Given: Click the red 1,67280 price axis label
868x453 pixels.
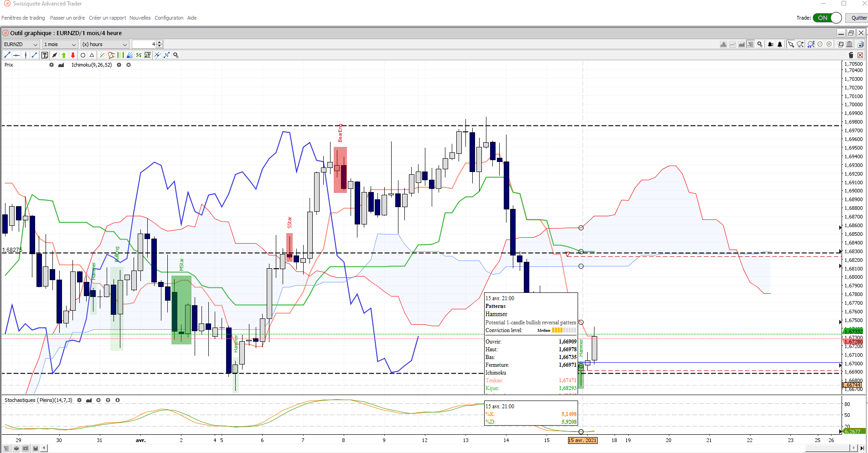Looking at the screenshot, I should coord(853,342).
